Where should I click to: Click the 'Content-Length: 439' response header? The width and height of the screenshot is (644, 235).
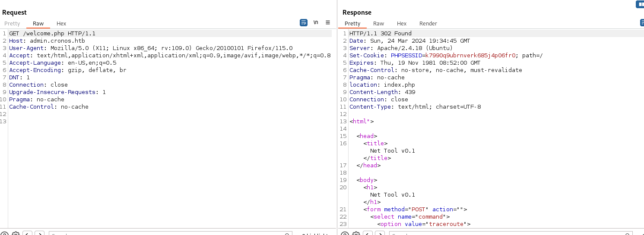pos(382,92)
